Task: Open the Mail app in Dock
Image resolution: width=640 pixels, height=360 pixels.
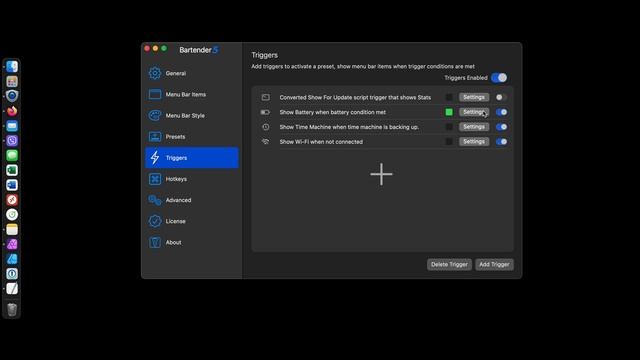Action: [x=12, y=126]
